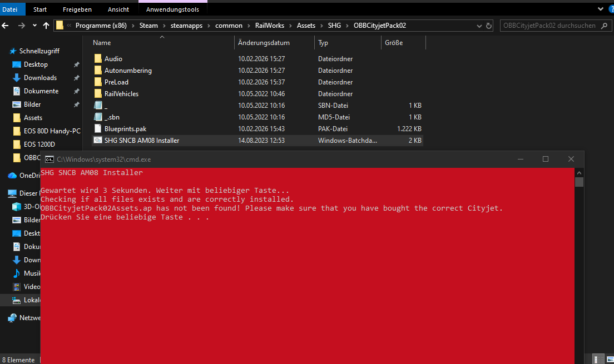
Task: Open the recent locations dropdown arrow
Action: click(34, 26)
